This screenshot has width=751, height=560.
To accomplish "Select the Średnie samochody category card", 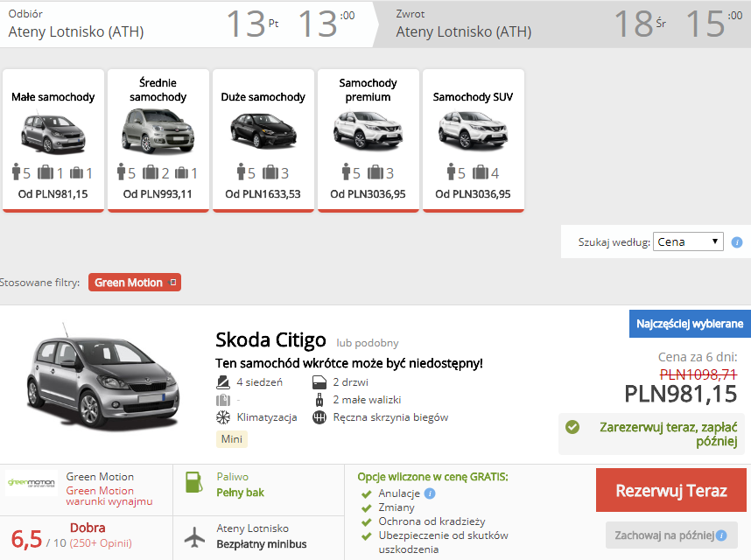I will click(158, 140).
